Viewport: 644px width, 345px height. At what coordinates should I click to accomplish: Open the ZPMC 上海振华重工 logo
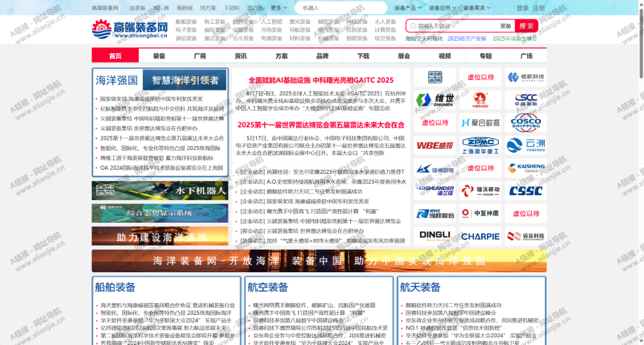[480, 145]
